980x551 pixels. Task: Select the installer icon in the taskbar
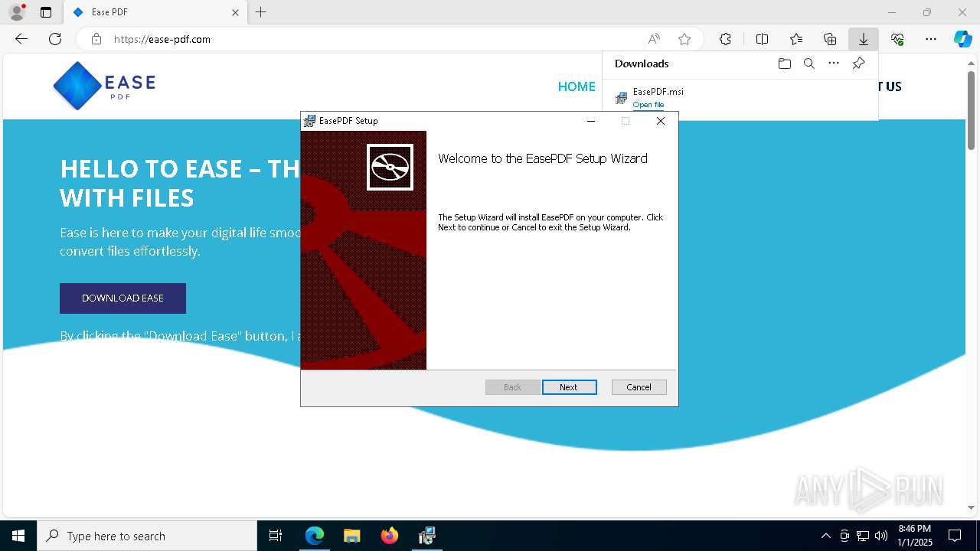click(x=426, y=536)
